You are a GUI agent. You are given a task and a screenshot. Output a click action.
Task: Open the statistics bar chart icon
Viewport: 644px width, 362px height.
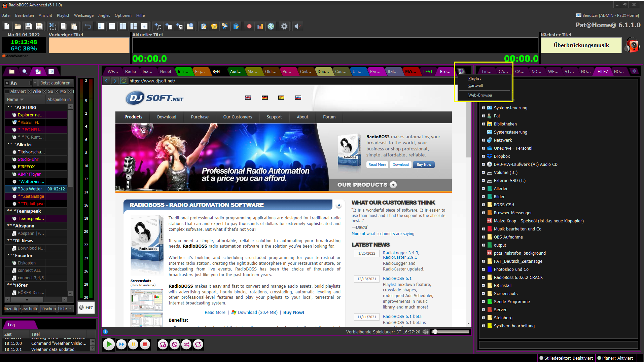tap(260, 26)
